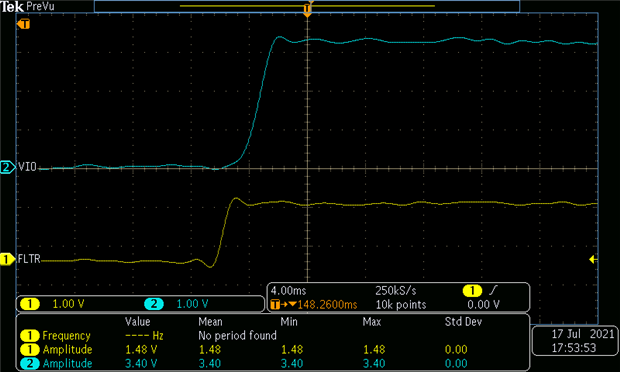Click the Std Dev column header
The width and height of the screenshot is (620, 372).
click(463, 321)
